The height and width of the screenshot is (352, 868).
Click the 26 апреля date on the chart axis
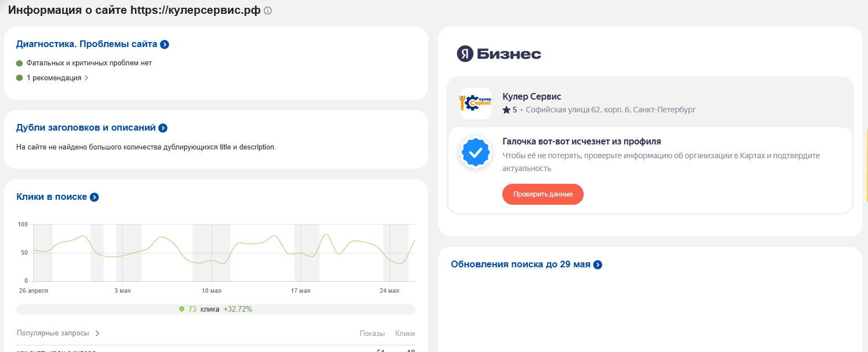[34, 291]
